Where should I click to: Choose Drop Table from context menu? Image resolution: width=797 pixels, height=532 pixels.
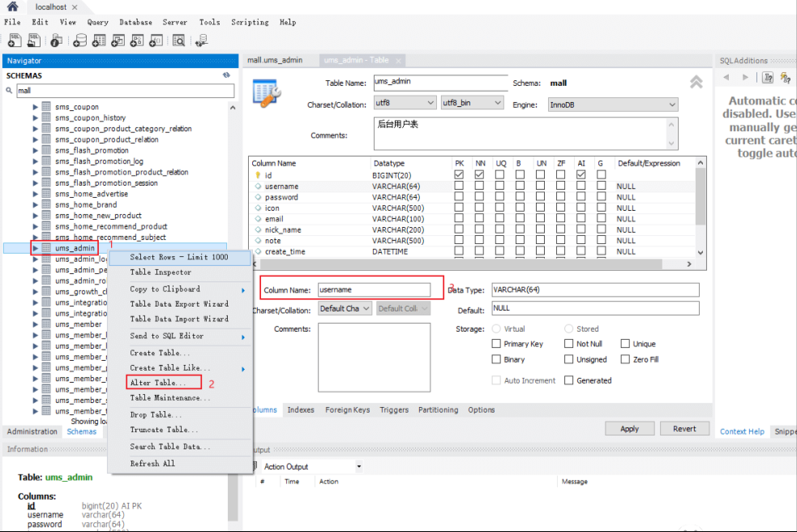(x=156, y=414)
